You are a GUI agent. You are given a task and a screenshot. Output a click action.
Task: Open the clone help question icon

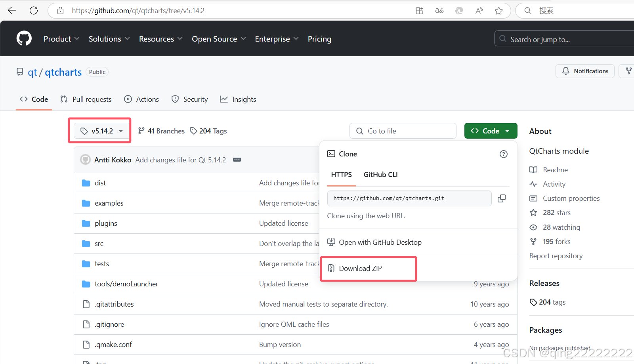coord(504,154)
